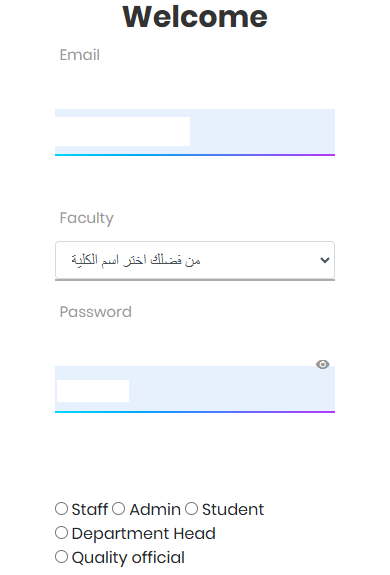Click the Welcome heading

point(195,17)
